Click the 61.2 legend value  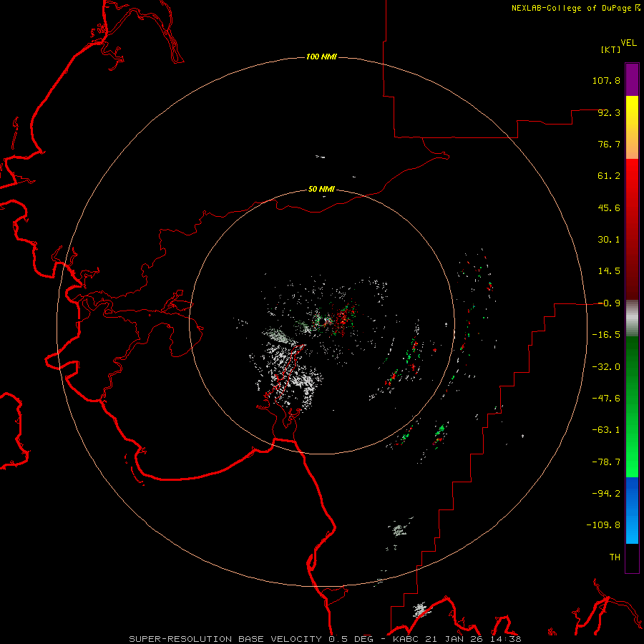pos(609,176)
